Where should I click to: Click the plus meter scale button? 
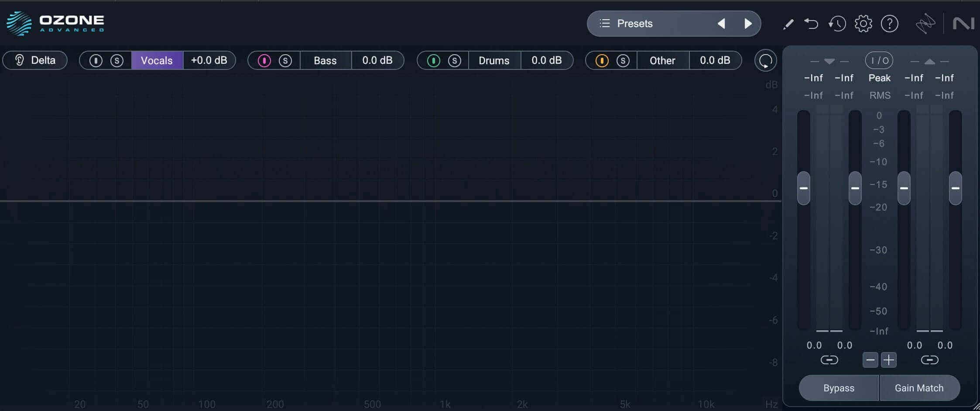[889, 360]
